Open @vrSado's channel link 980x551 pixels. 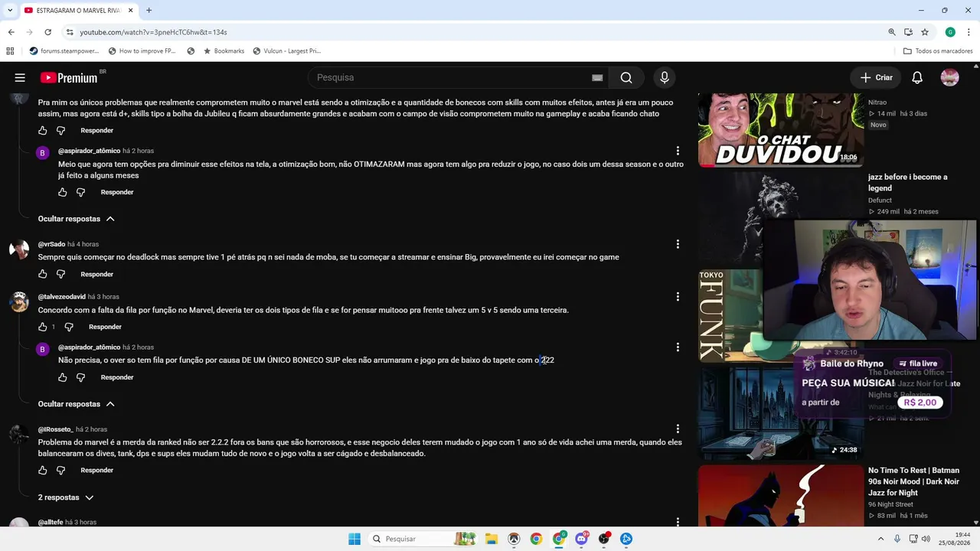coord(51,244)
